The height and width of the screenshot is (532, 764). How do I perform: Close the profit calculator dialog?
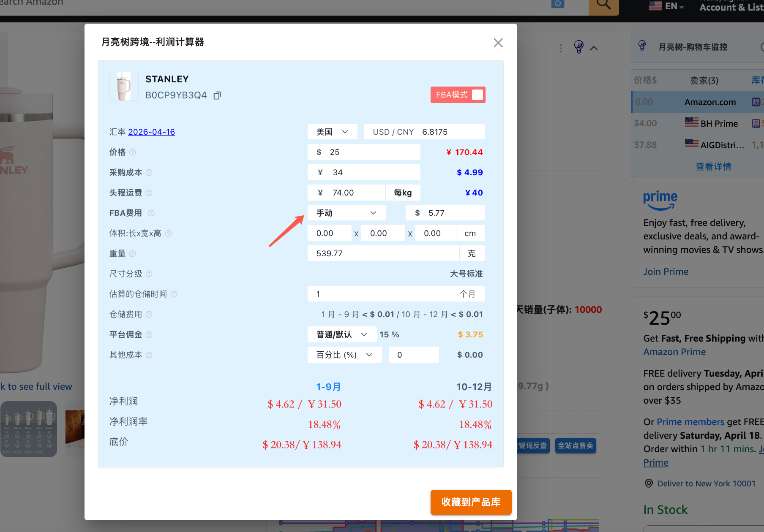(x=498, y=43)
